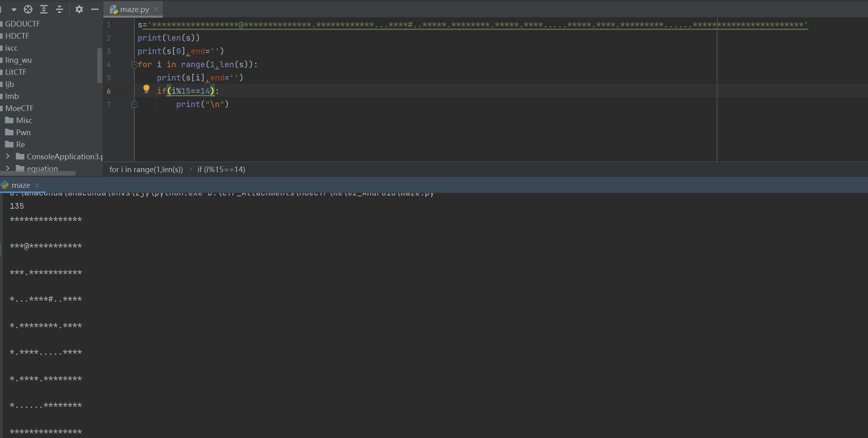Viewport: 868px width, 438px height.
Task: Expand the ConsoleApplication3 folder
Action: point(8,156)
